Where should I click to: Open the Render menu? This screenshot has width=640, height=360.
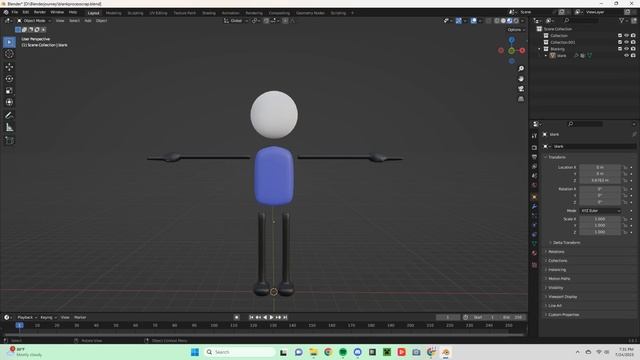[40, 12]
